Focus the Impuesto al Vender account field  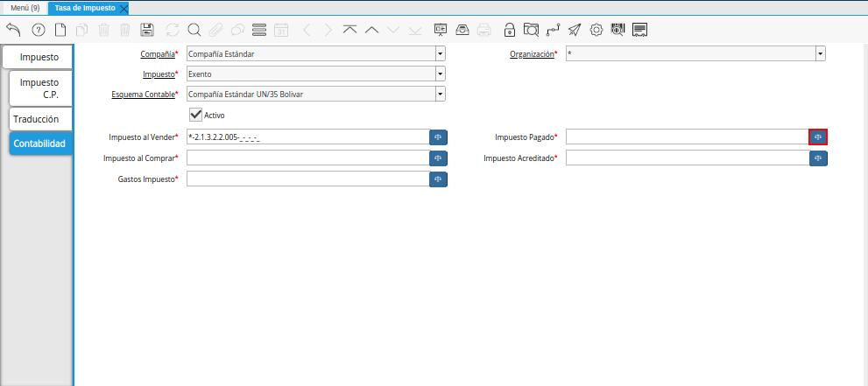coord(308,137)
